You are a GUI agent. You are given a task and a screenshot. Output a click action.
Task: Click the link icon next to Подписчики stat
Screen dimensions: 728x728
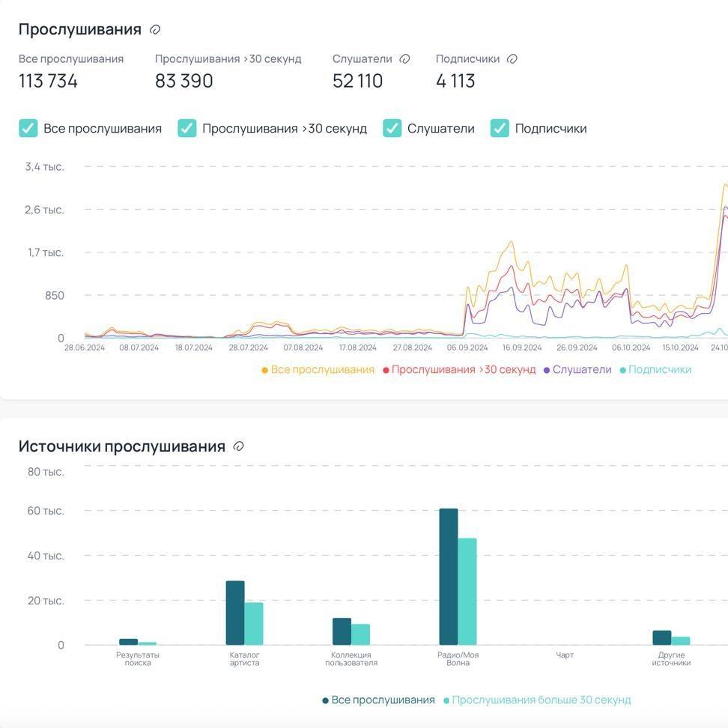click(x=512, y=59)
